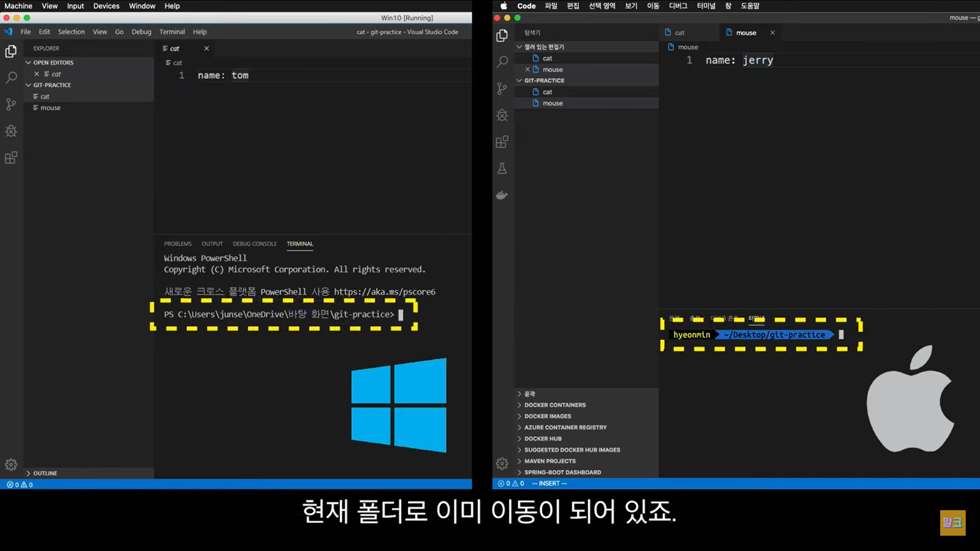Open Search icon in right VS Code

click(x=502, y=62)
